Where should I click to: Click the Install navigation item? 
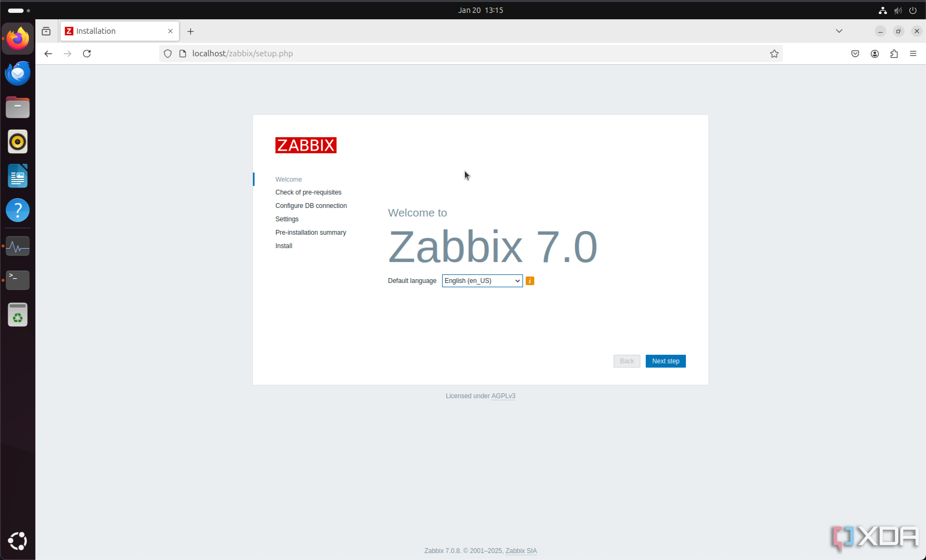(x=283, y=245)
